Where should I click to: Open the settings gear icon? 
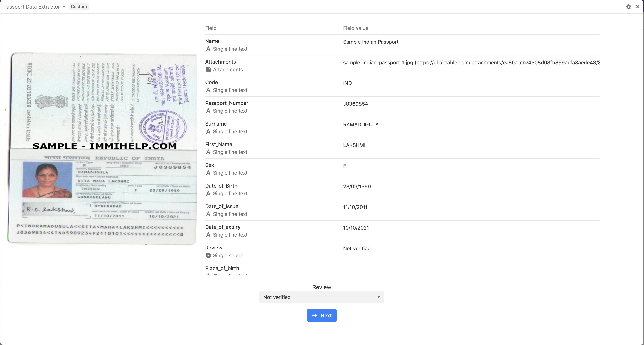pyautogui.click(x=628, y=7)
